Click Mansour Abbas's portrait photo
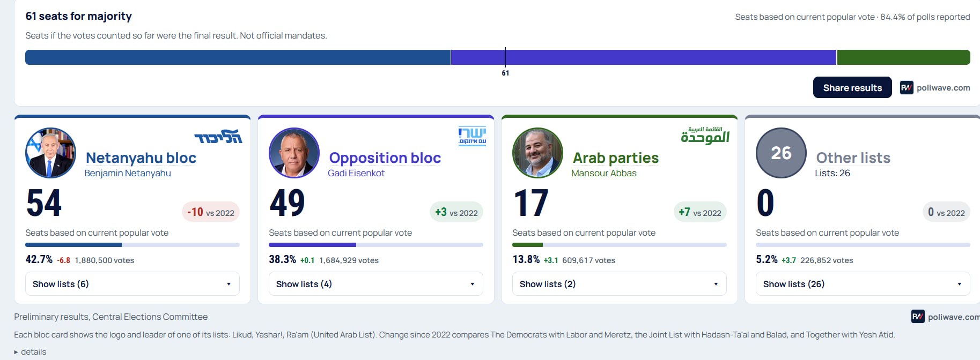 [537, 153]
